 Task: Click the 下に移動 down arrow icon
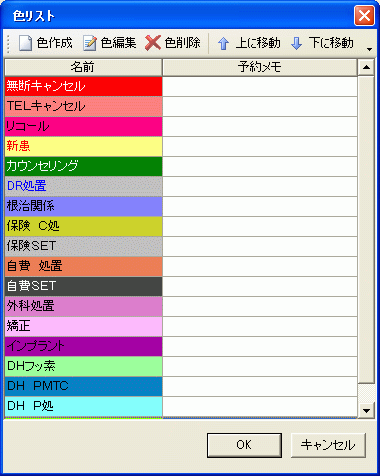pos(296,43)
